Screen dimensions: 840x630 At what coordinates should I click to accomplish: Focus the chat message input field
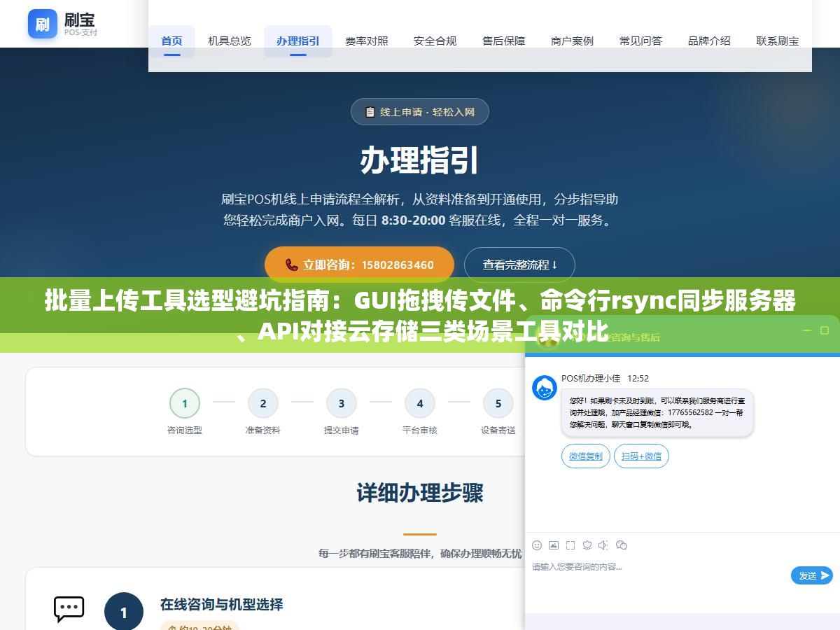[x=658, y=575]
